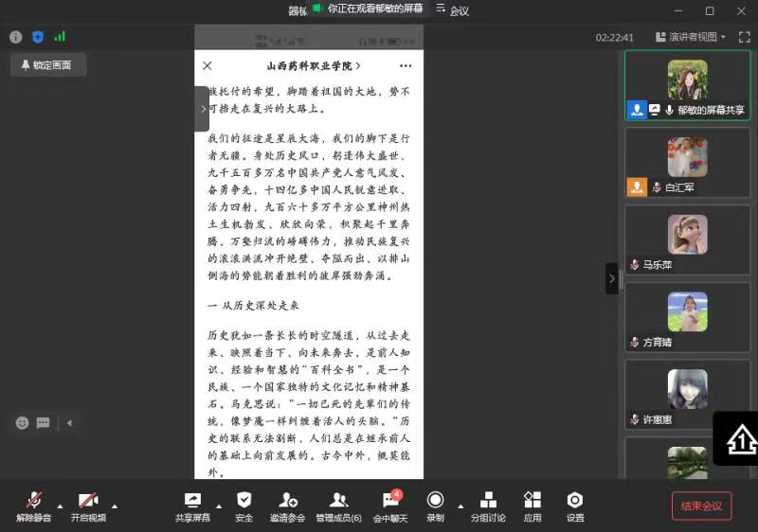This screenshot has height=532, width=758.
Task: Unmute the microphone (解除静音)
Action: click(34, 506)
